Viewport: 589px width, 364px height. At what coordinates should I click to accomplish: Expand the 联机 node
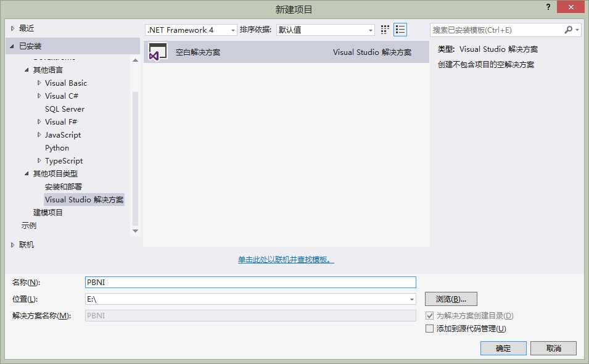click(12, 245)
